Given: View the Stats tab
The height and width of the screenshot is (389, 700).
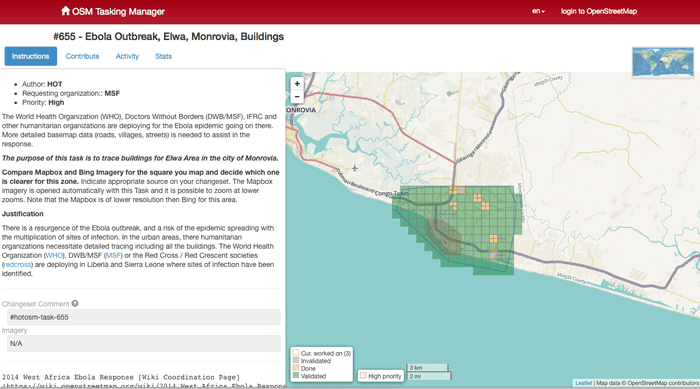Looking at the screenshot, I should (163, 56).
